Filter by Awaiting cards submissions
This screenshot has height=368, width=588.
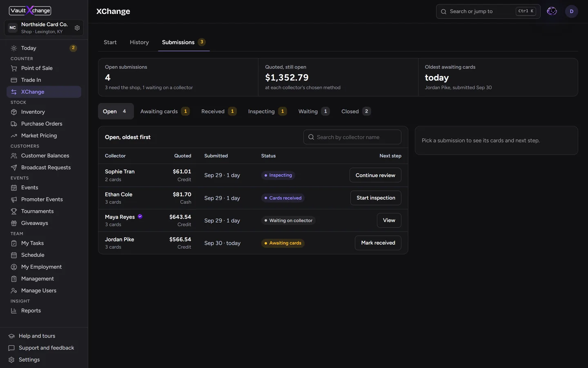165,111
